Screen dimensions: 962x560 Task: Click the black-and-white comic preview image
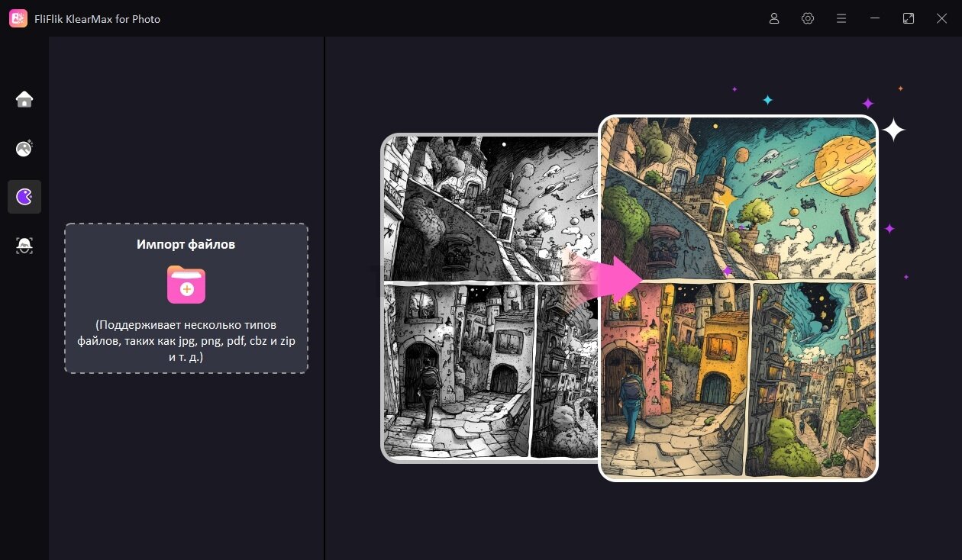(489, 298)
